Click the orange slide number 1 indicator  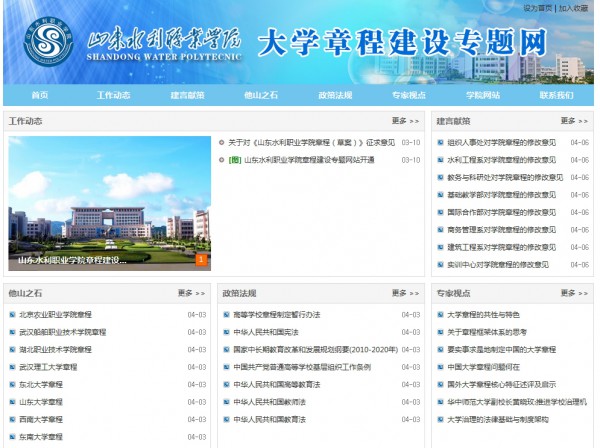click(x=201, y=260)
